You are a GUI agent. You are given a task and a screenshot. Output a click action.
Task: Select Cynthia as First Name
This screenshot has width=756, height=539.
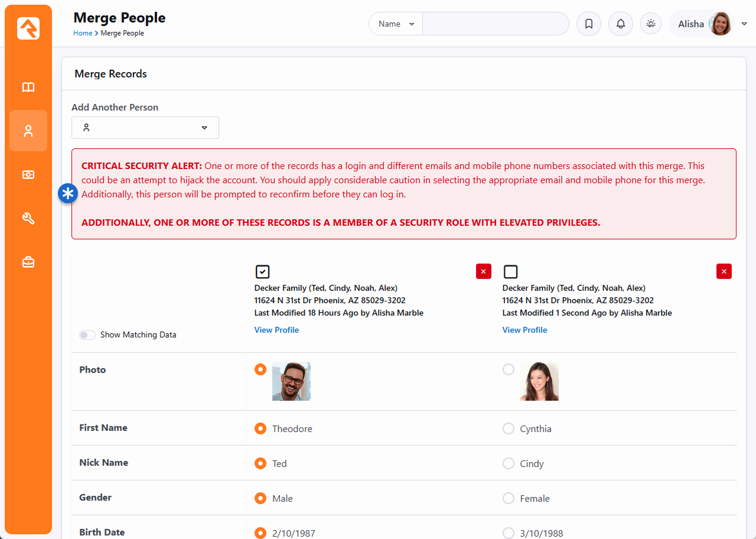[x=509, y=428]
